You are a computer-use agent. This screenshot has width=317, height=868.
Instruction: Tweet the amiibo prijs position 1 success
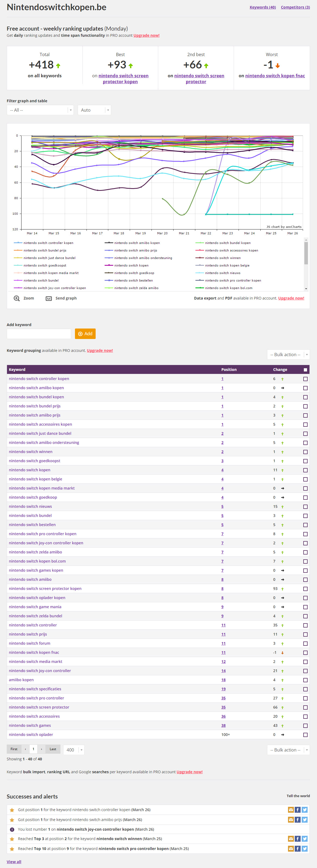[305, 819]
